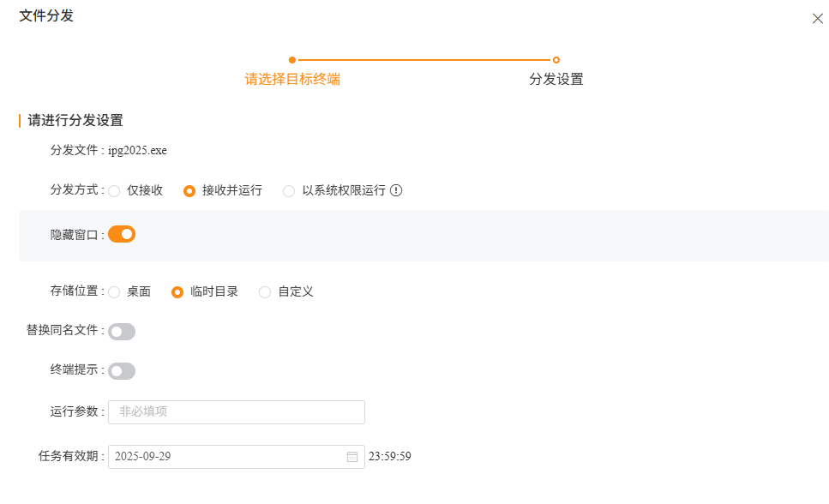Enable the 替换同名文件 switch
This screenshot has width=829, height=504.
click(x=122, y=332)
